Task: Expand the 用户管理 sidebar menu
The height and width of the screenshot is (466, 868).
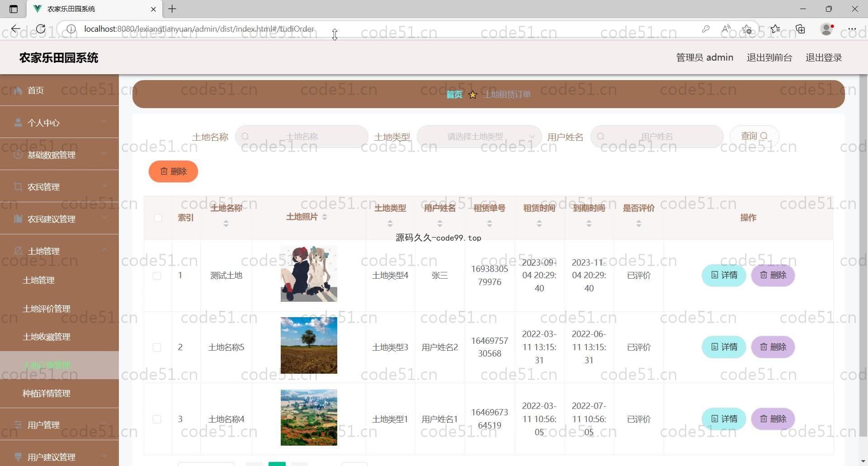Action: pyautogui.click(x=59, y=425)
